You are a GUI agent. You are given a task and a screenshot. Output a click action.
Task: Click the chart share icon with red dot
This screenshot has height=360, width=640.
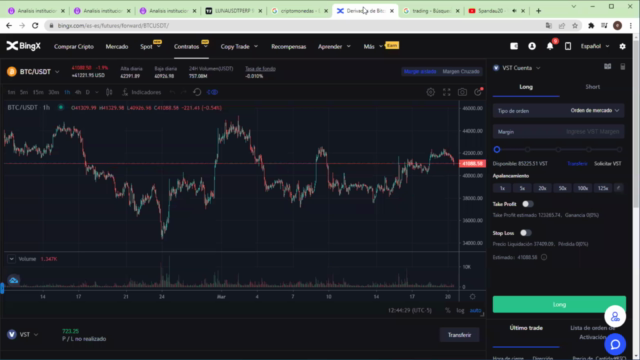pyautogui.click(x=478, y=92)
